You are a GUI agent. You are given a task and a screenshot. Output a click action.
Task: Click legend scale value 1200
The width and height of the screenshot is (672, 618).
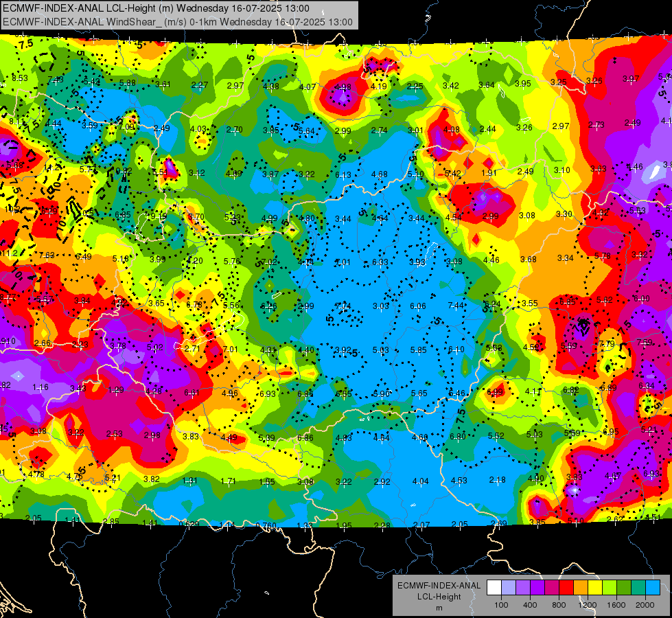[587, 605]
